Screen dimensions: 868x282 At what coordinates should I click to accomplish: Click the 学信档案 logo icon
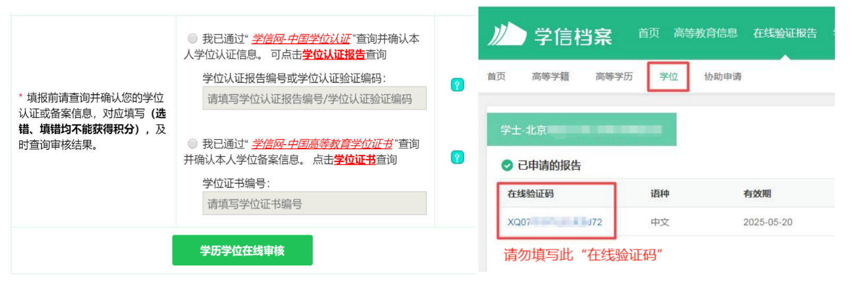[506, 35]
